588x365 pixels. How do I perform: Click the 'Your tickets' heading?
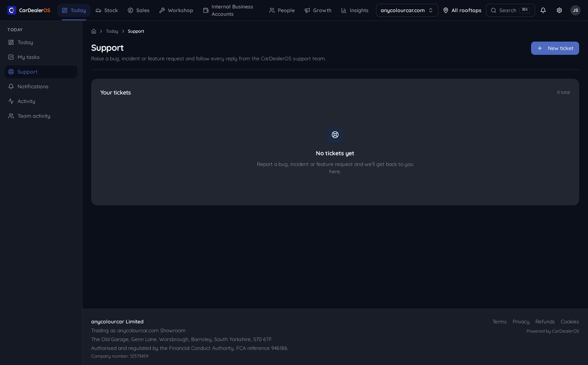(115, 93)
